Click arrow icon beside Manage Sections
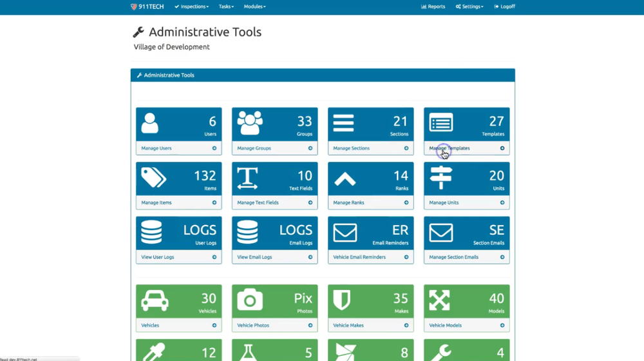 point(406,148)
